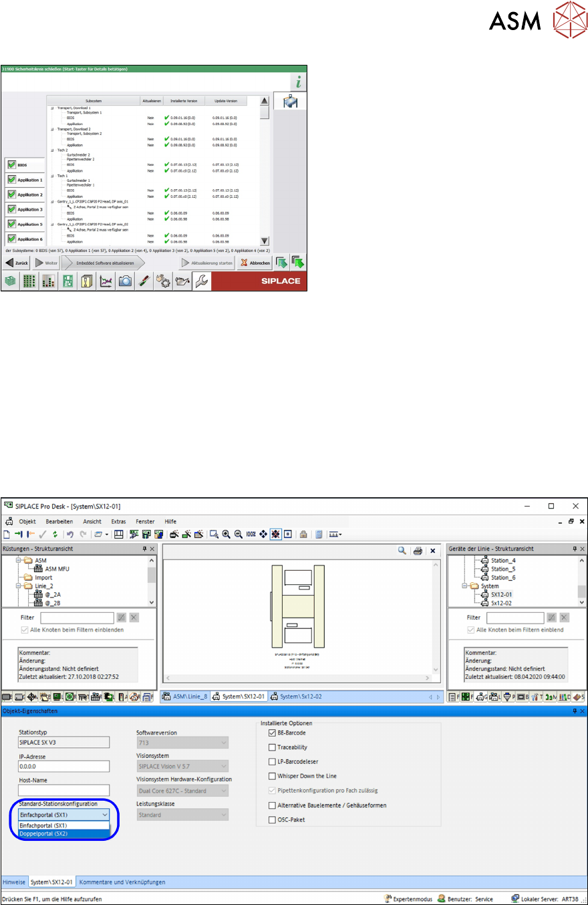Click the Abbrechen button

point(255,263)
